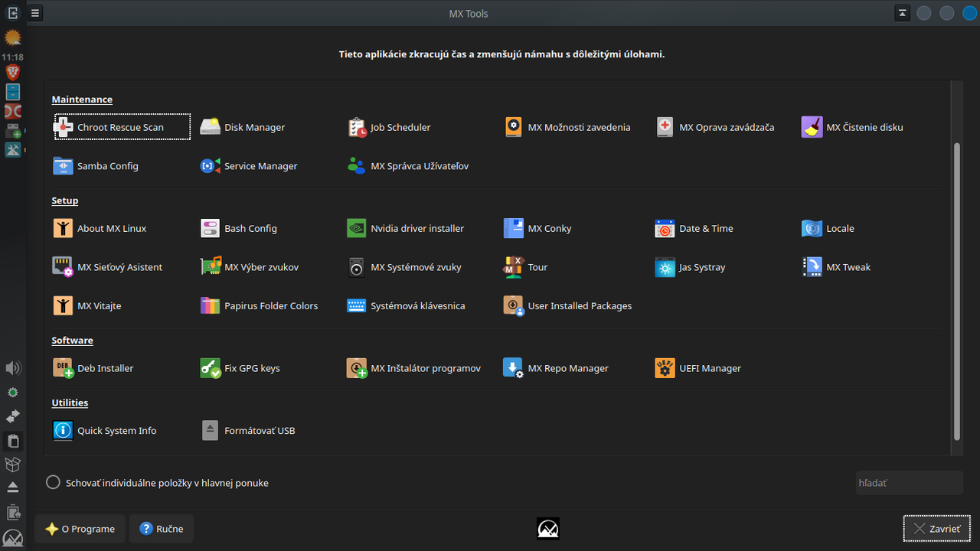Open the window menu hamburger icon

coord(35,13)
